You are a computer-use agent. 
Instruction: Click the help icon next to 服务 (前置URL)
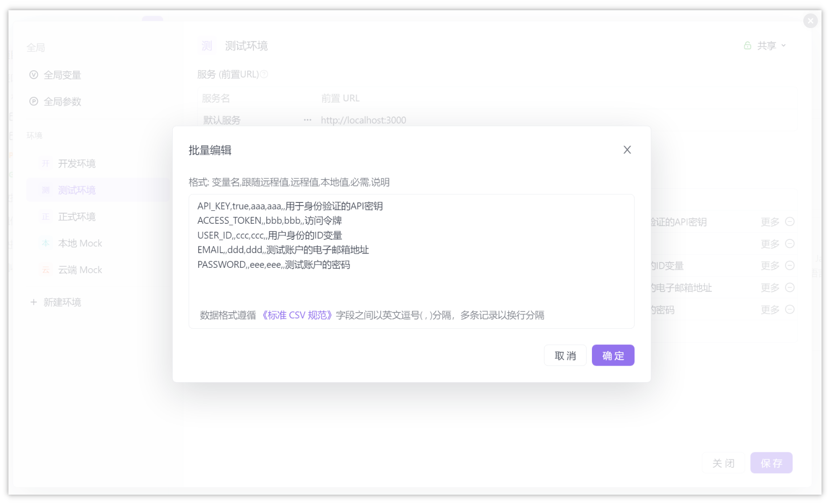pos(264,74)
